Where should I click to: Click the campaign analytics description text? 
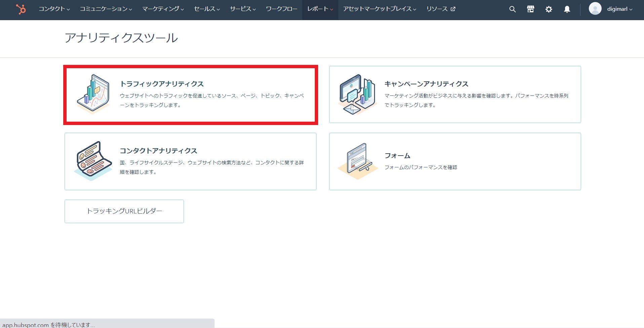477,100
